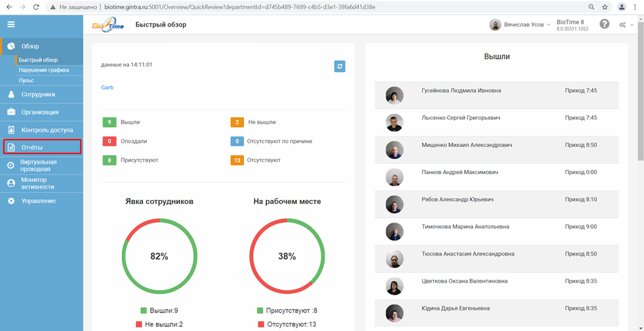Click the refresh data button

pyautogui.click(x=339, y=67)
